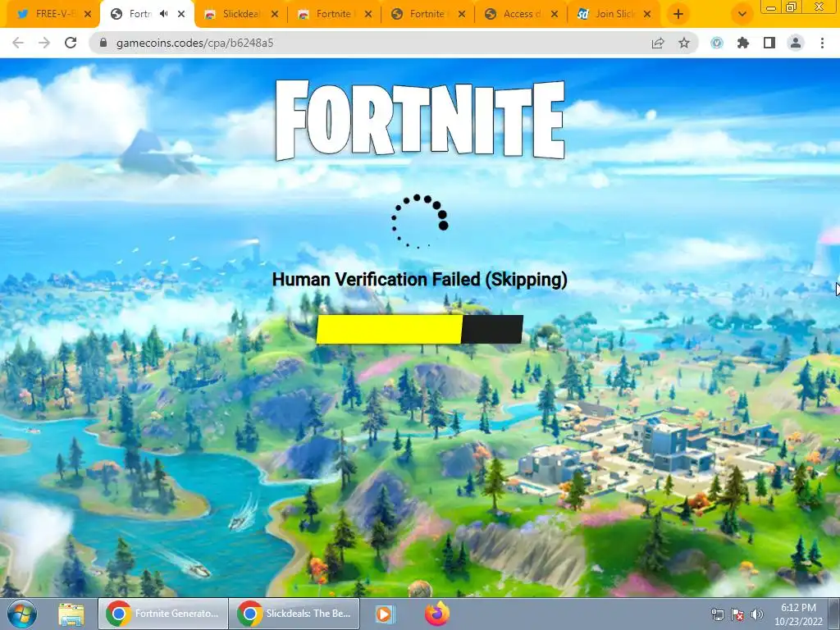
Task: Open media player taskbar icon
Action: [x=384, y=614]
